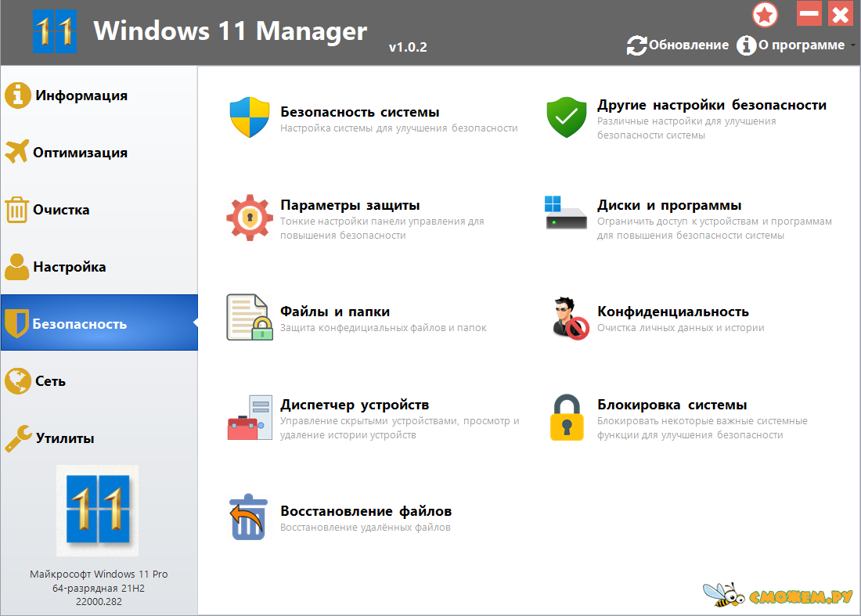This screenshot has height=616, width=861.
Task: Click the О программе button text
Action: click(802, 45)
